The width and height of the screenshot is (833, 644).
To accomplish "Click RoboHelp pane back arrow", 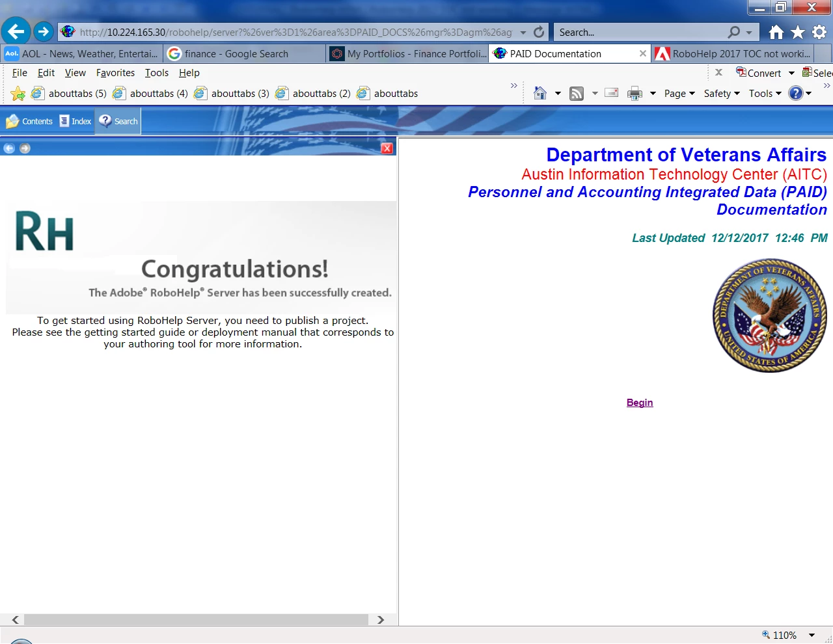I will (9, 148).
